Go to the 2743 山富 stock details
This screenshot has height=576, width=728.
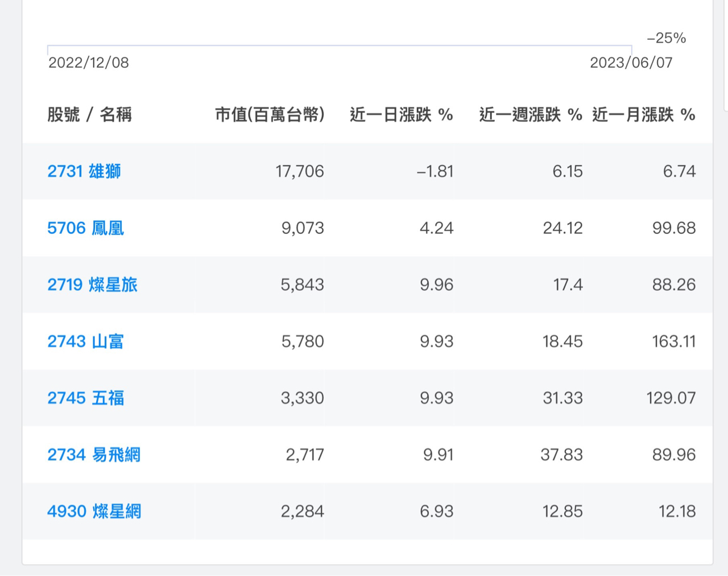[85, 342]
